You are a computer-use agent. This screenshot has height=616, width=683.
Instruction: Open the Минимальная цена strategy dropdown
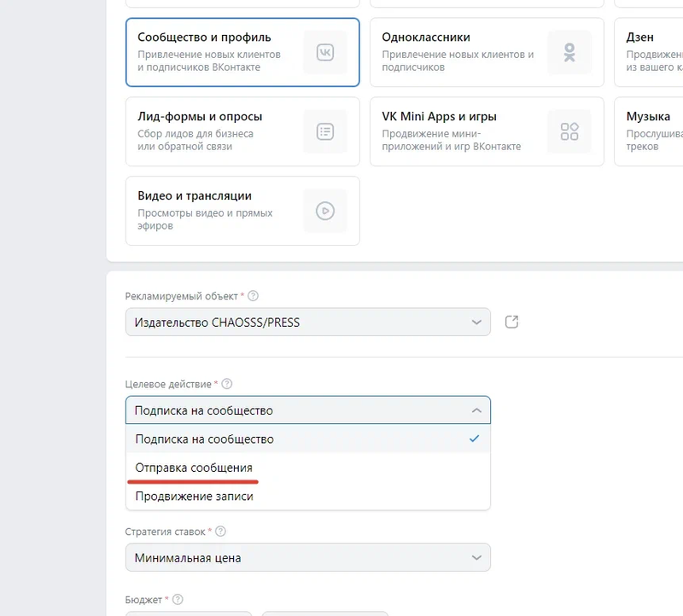pos(308,558)
